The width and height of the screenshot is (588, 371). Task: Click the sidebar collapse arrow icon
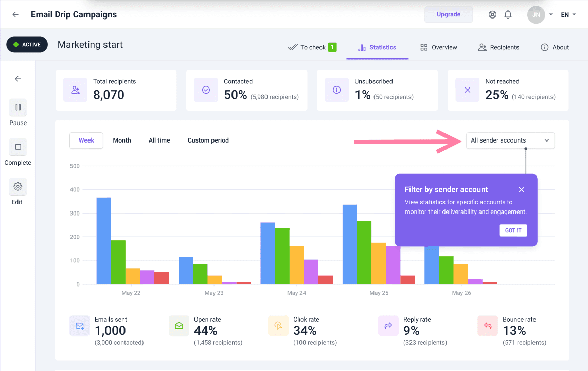pyautogui.click(x=18, y=79)
